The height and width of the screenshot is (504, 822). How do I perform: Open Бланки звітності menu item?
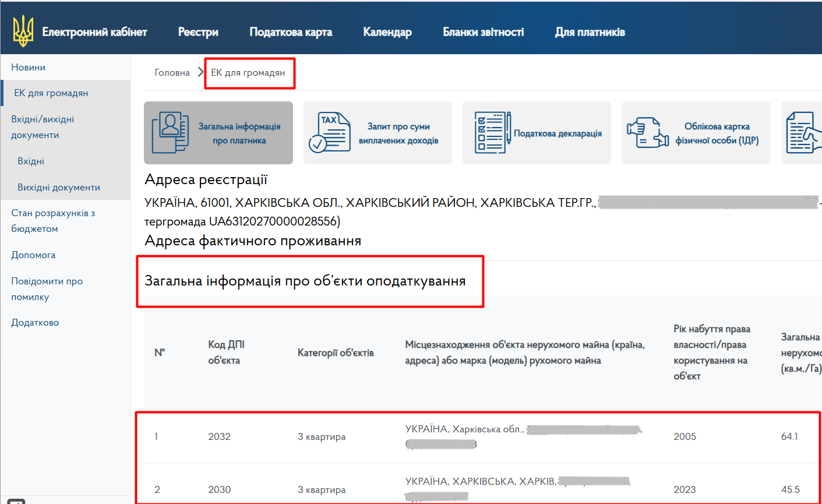[x=483, y=32]
